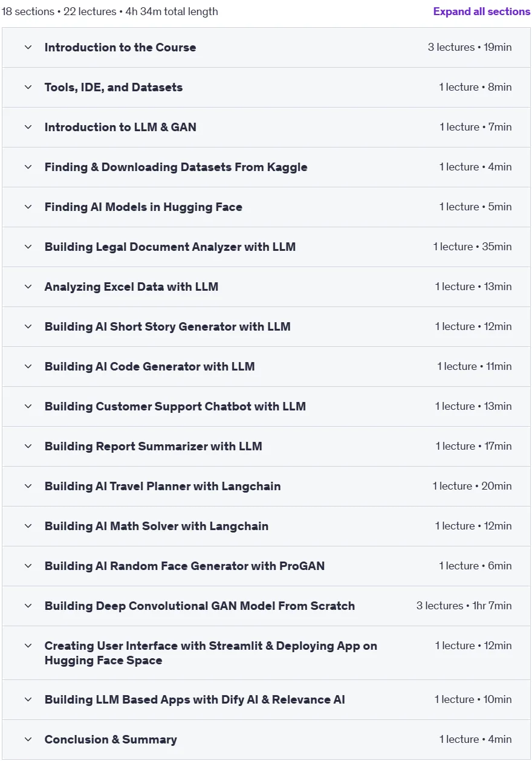
Task: Click the 3 lectures 1hr 7min duration text
Action: [464, 606]
